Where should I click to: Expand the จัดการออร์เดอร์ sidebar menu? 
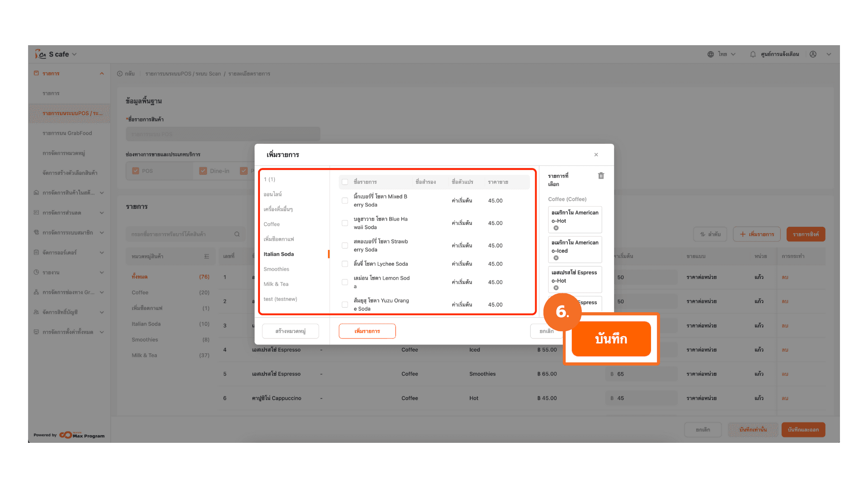[x=69, y=253]
